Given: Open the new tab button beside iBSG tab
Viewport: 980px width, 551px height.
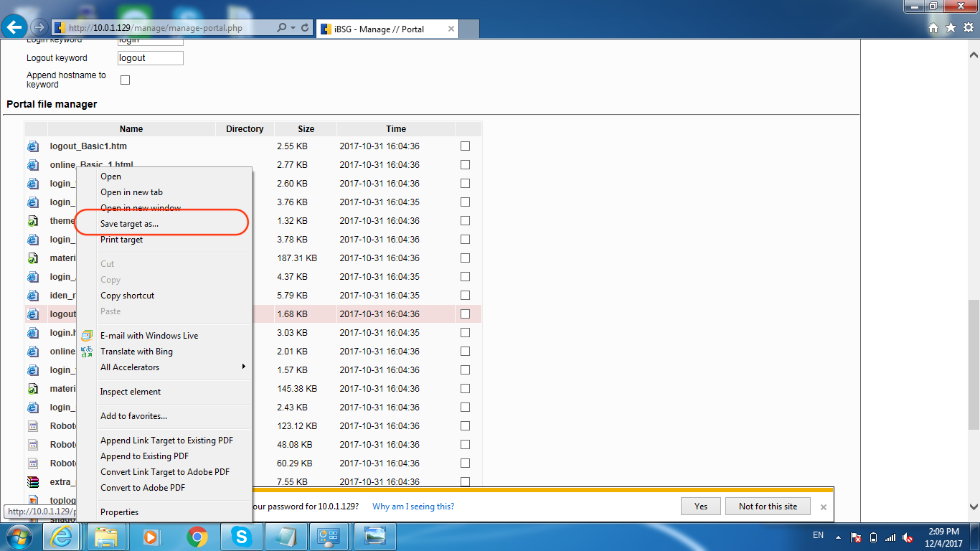Looking at the screenshot, I should click(x=468, y=29).
